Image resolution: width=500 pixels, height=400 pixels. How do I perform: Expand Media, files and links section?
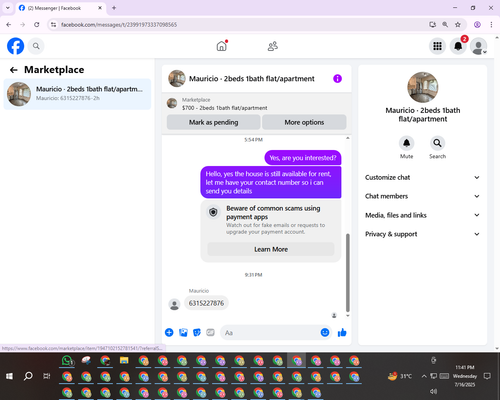[423, 215]
